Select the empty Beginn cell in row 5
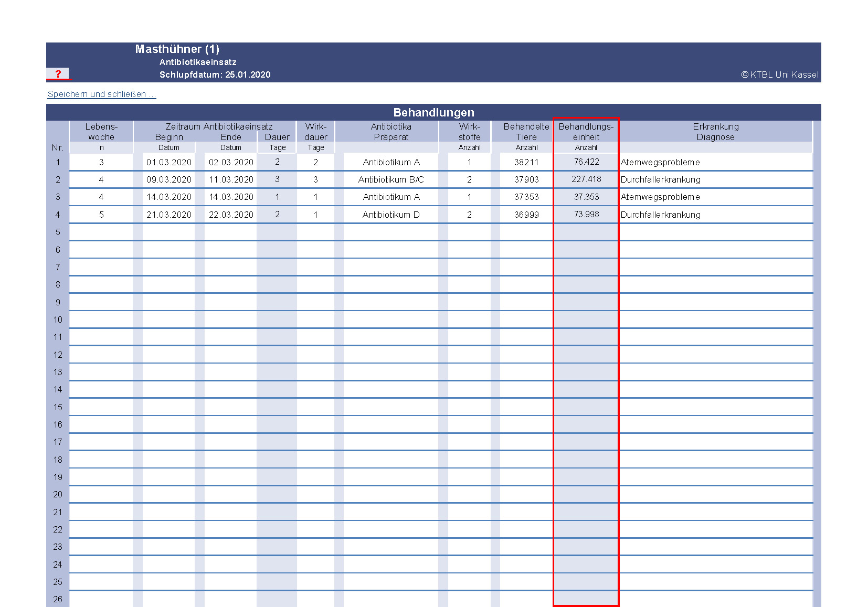 click(x=168, y=232)
